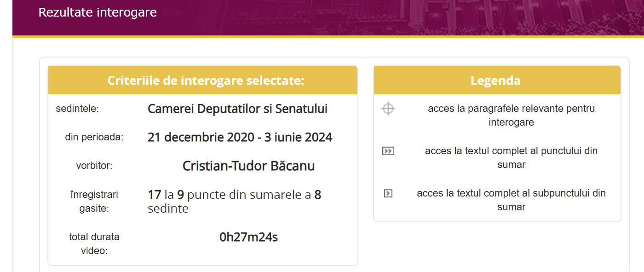Click the total durata video label
This screenshot has width=644, height=272.
[x=94, y=244]
